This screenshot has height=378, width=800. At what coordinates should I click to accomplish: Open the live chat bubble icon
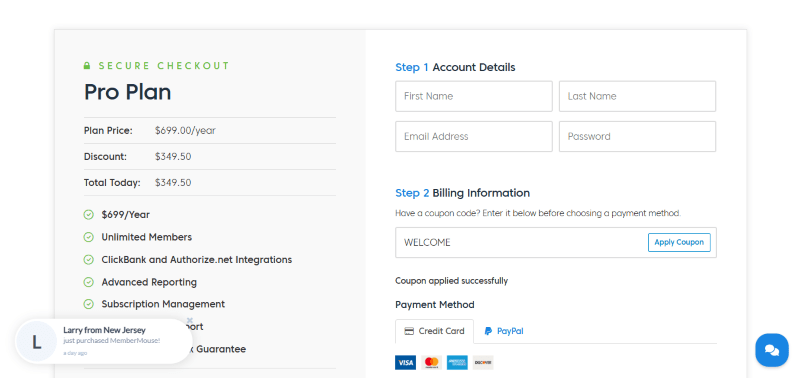(x=772, y=350)
